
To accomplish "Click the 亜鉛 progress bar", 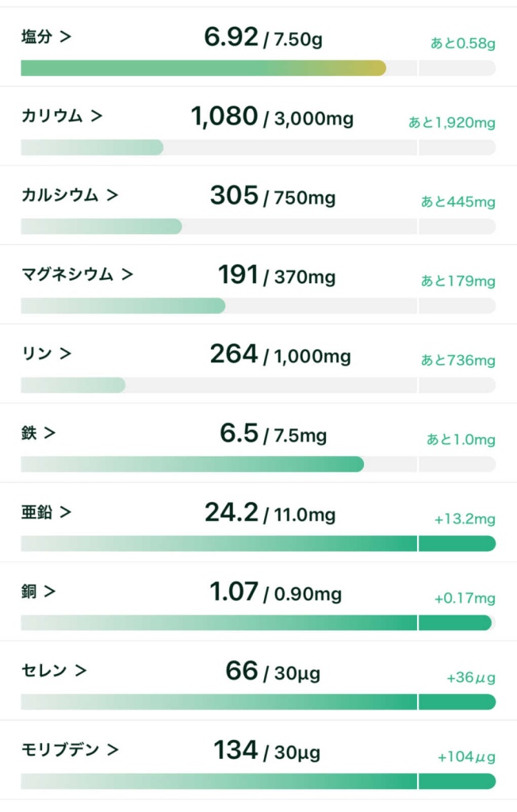I will 258,544.
